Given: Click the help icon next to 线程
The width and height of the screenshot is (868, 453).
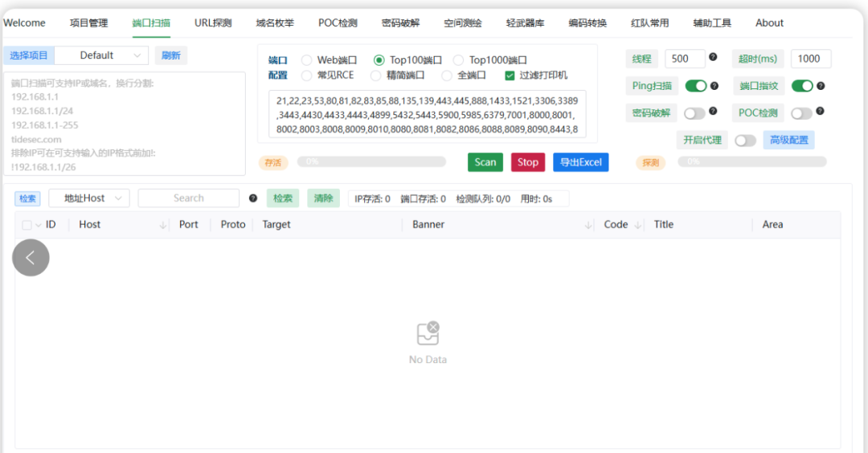Looking at the screenshot, I should point(713,57).
